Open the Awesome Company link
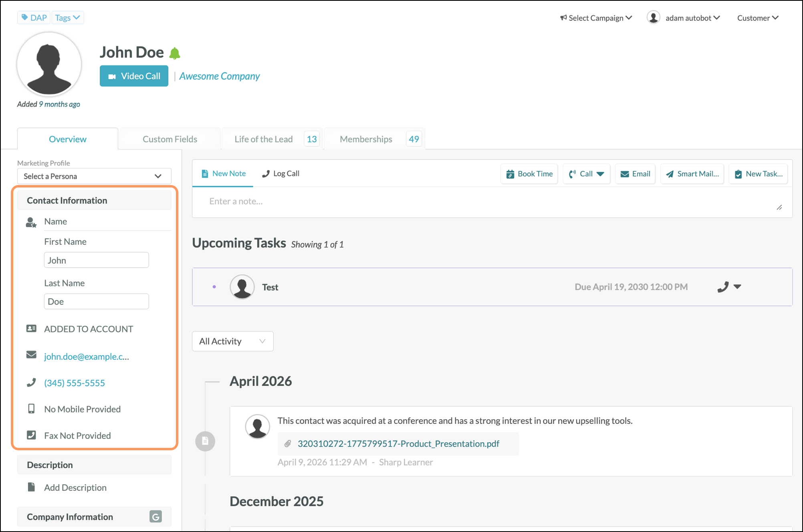Screen dimensions: 803x532 (220, 76)
